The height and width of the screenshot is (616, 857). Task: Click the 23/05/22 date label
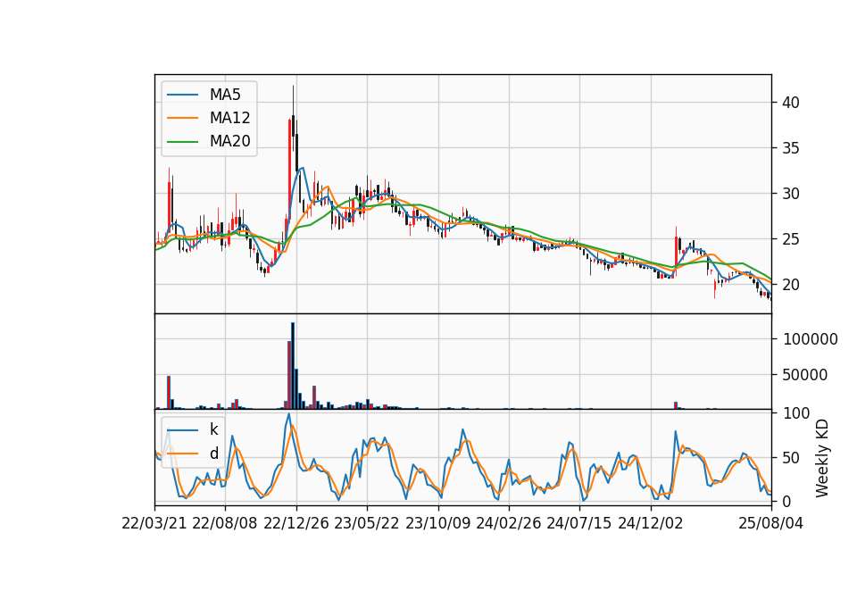[x=367, y=523]
